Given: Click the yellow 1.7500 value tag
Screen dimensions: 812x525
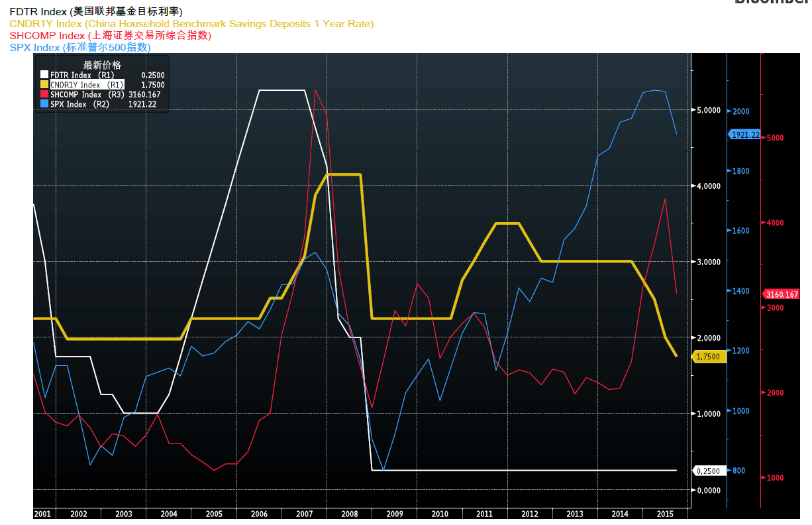Looking at the screenshot, I should pyautogui.click(x=709, y=357).
